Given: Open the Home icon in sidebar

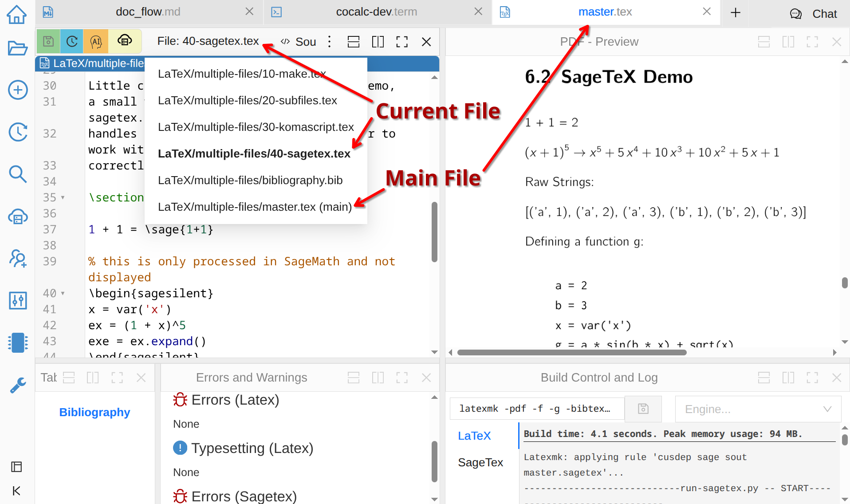Looking at the screenshot, I should [17, 14].
